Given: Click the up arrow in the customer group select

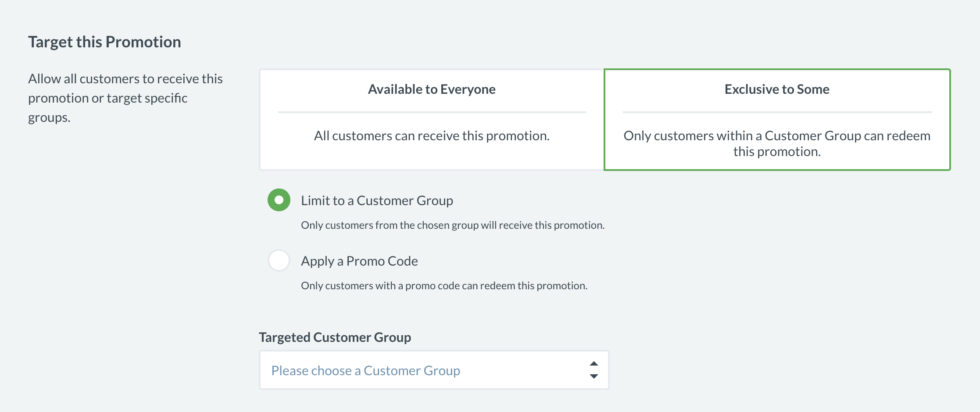Looking at the screenshot, I should coord(594,364).
